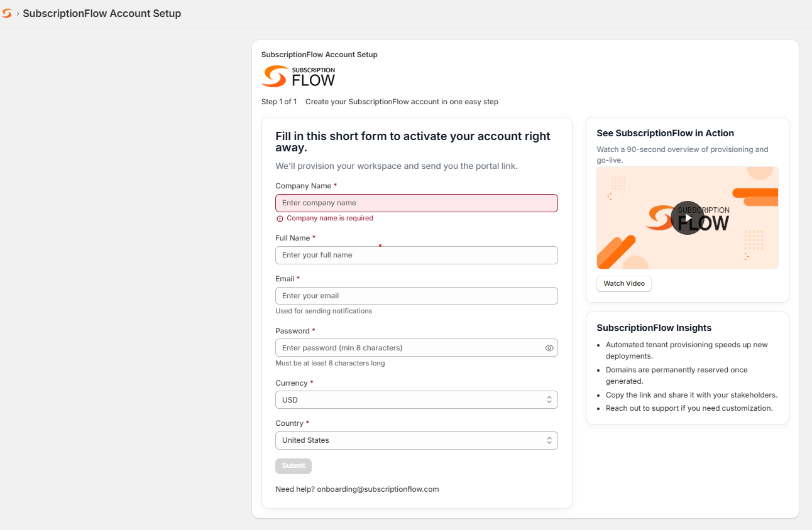Click 'Must be at least 8 characters long' hint
Image resolution: width=812 pixels, height=530 pixels.
330,364
